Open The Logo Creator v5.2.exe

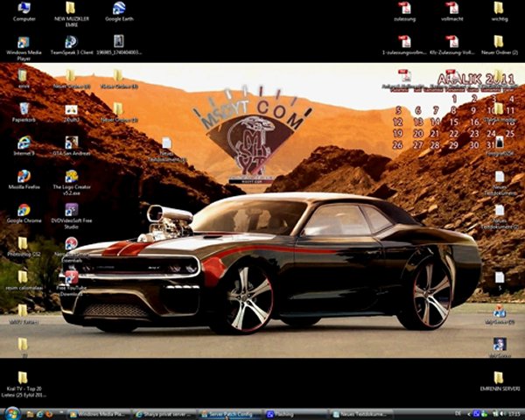[71, 176]
